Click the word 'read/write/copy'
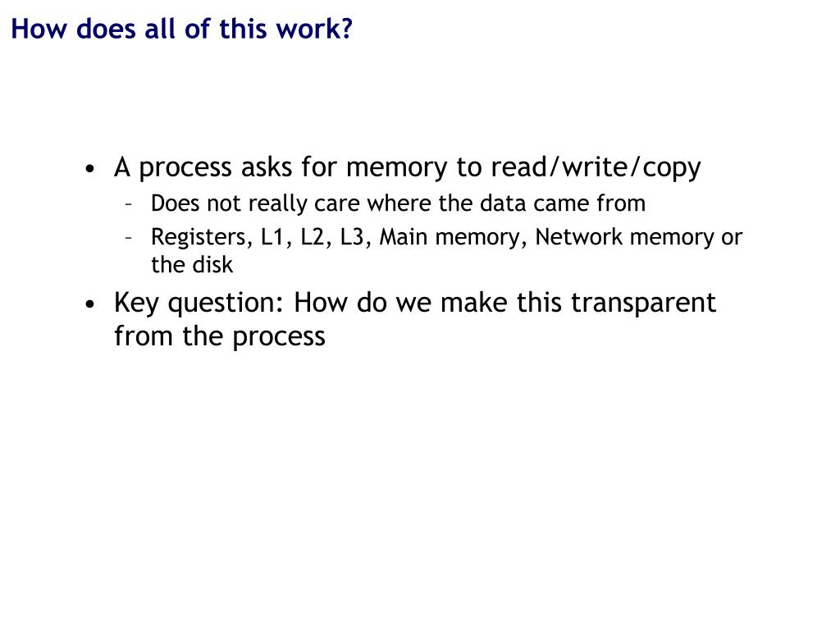Viewport: 840px width, 630px height. click(596, 167)
